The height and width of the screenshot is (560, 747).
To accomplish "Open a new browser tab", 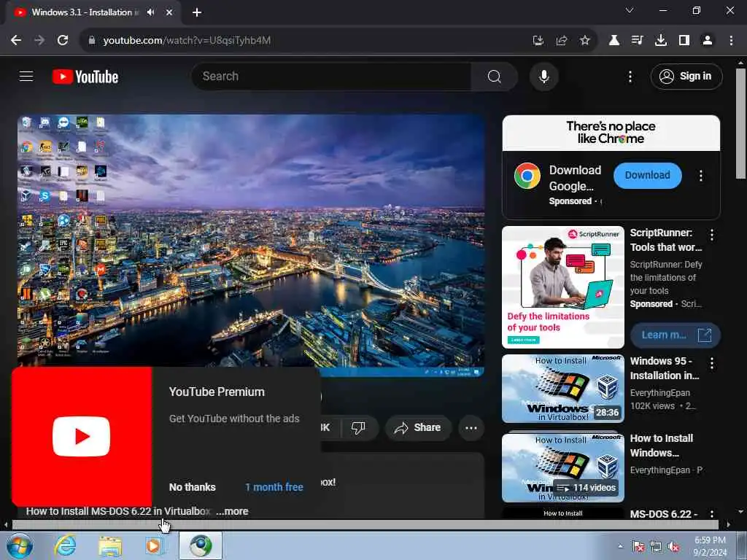I will [197, 12].
